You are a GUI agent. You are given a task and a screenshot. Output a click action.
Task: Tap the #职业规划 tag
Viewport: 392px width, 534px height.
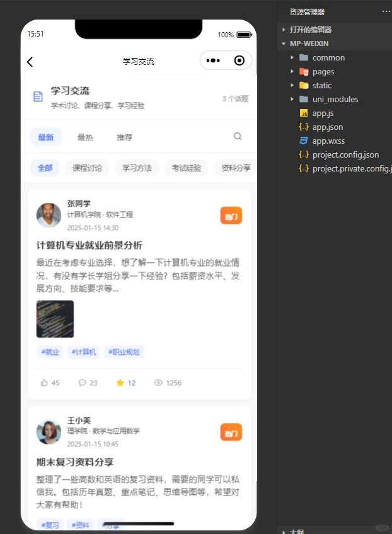click(124, 352)
